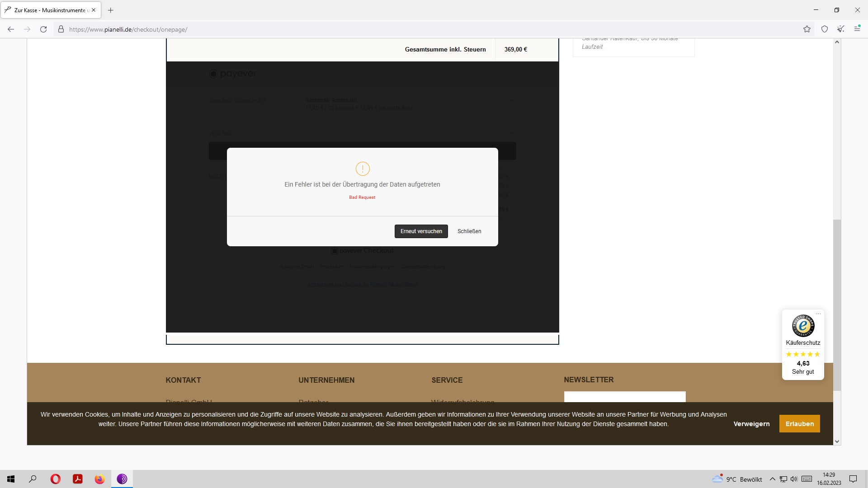Open the shield protection icon
The height and width of the screenshot is (488, 868).
point(825,29)
